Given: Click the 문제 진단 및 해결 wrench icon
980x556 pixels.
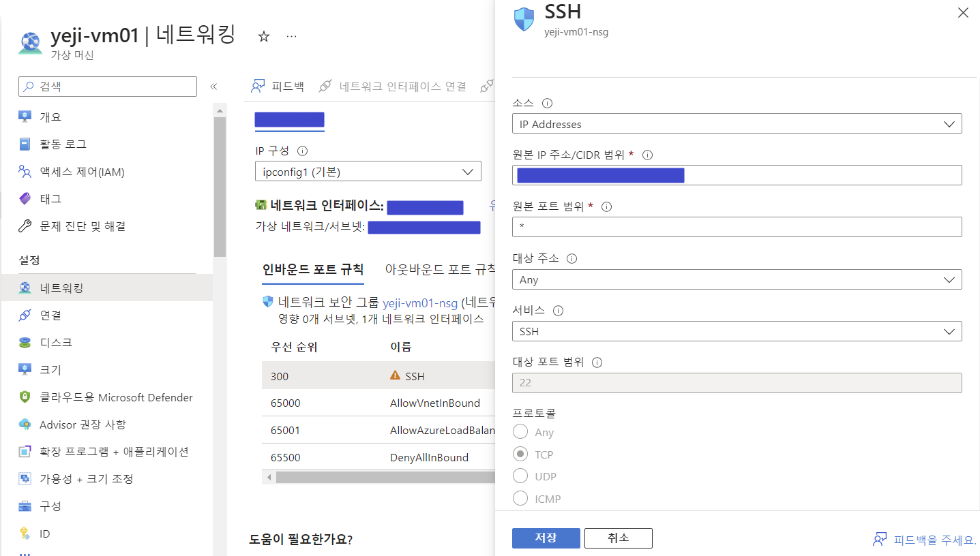Looking at the screenshot, I should 25,226.
